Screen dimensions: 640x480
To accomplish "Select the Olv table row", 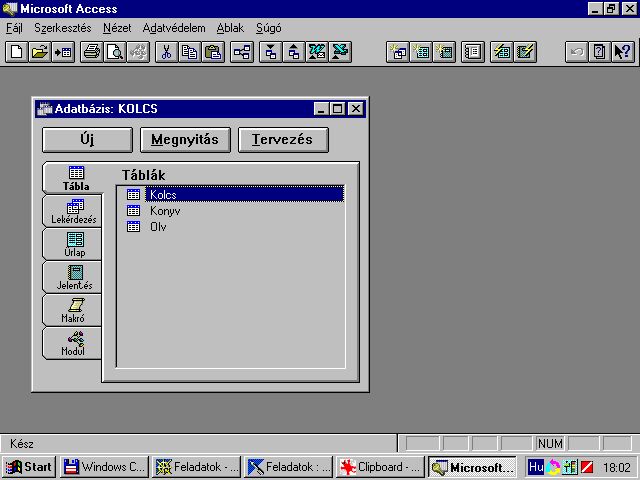I will (231, 227).
